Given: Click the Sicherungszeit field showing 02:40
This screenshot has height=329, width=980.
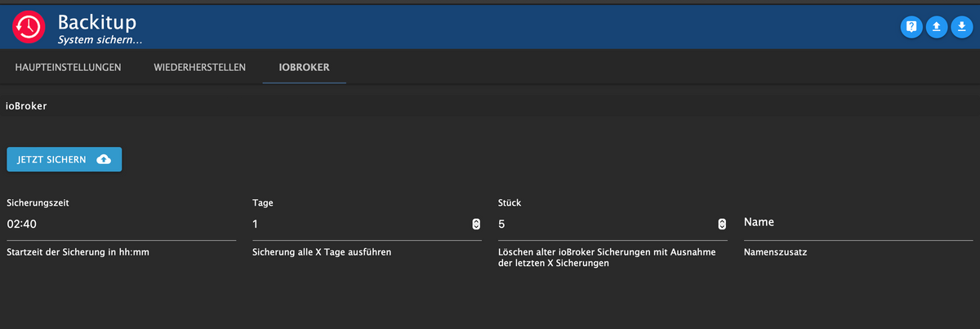Looking at the screenshot, I should tap(121, 224).
